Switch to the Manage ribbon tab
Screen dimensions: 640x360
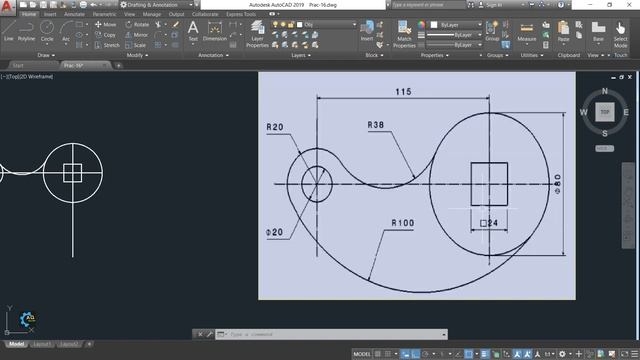pyautogui.click(x=152, y=14)
